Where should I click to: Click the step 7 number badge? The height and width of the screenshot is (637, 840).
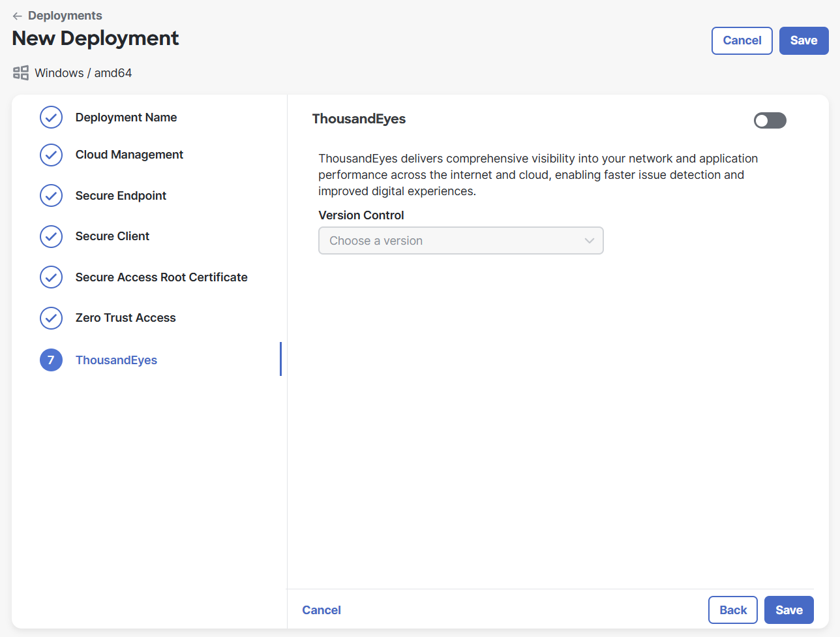pyautogui.click(x=51, y=360)
